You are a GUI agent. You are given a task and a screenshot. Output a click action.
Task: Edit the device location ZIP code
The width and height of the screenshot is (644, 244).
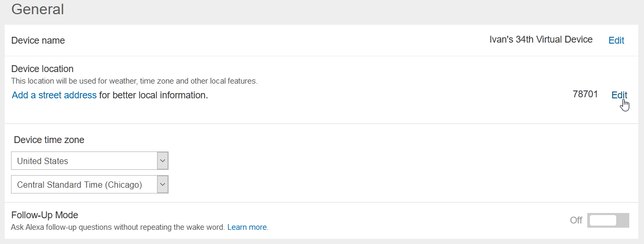(619, 95)
